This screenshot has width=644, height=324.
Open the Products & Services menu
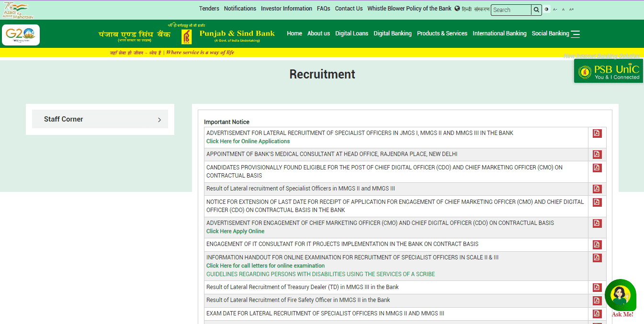pyautogui.click(x=442, y=34)
